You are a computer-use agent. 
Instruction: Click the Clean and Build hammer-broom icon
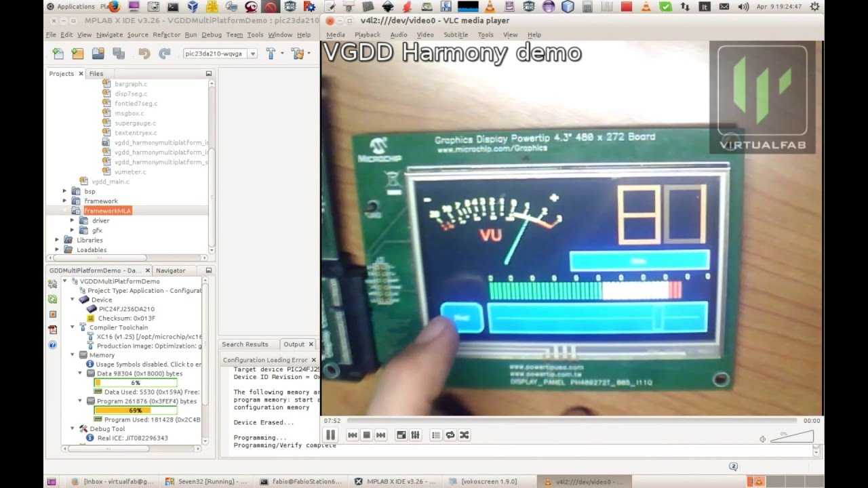[x=296, y=54]
